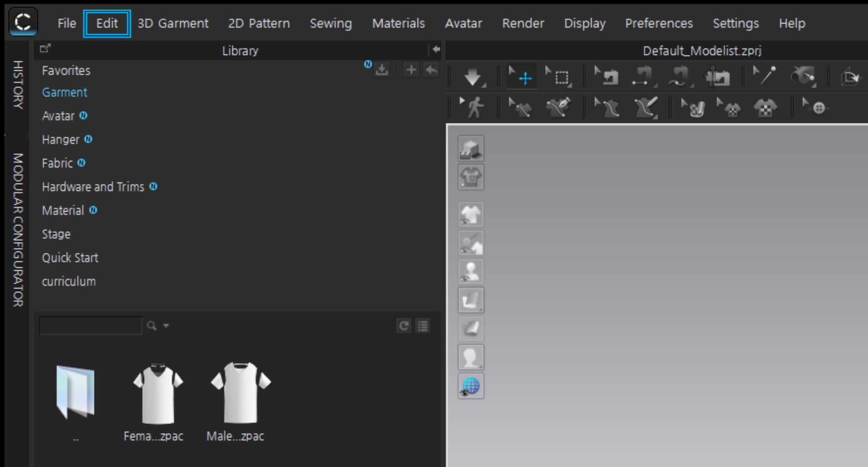The width and height of the screenshot is (868, 467).
Task: Undock the Library panel
Action: (x=45, y=48)
